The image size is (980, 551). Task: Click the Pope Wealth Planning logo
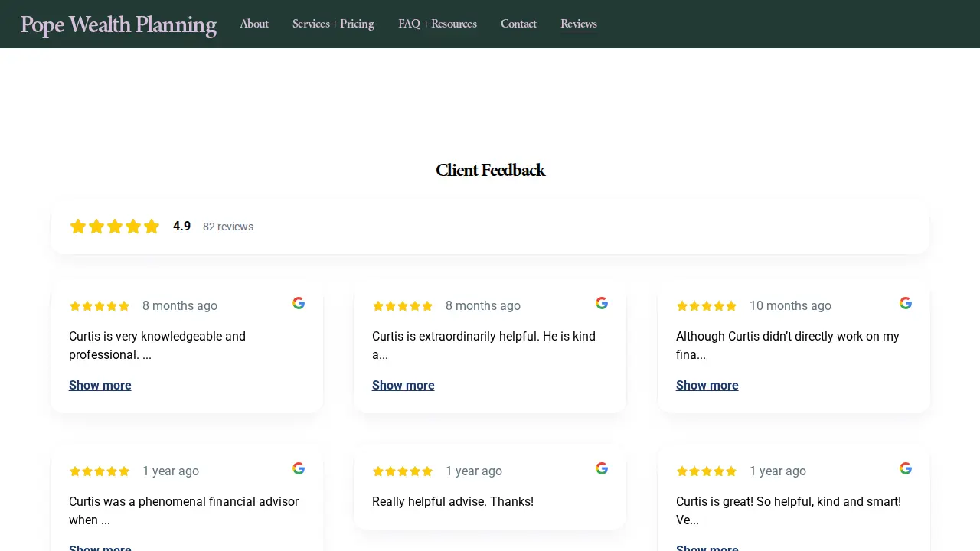119,24
